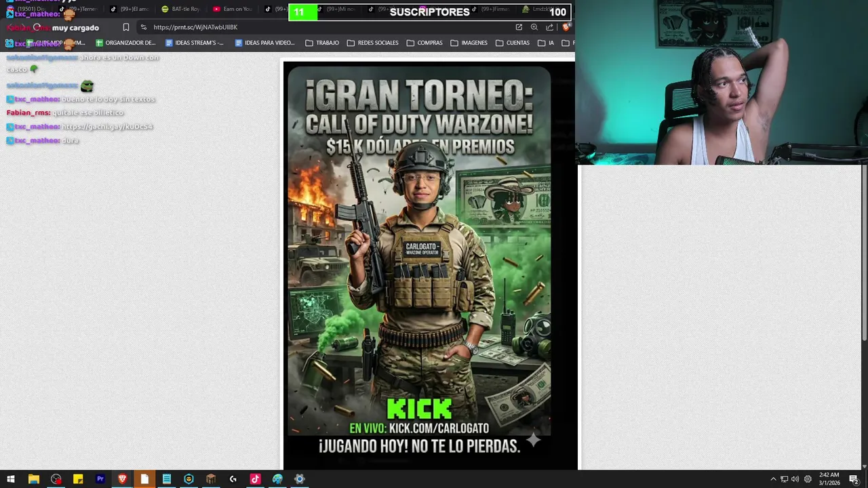
Task: Expand the IA bookmarks folder
Action: [x=546, y=43]
